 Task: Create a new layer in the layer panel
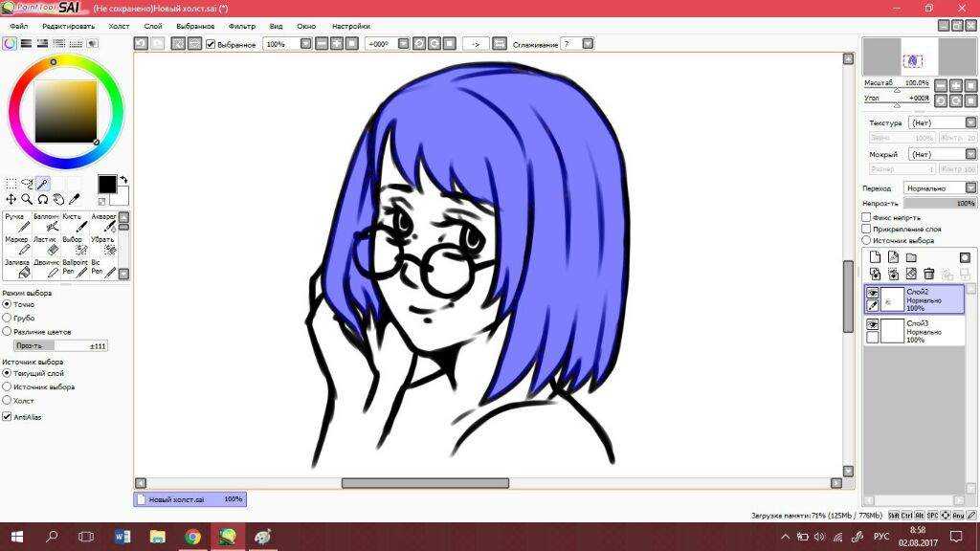875,257
